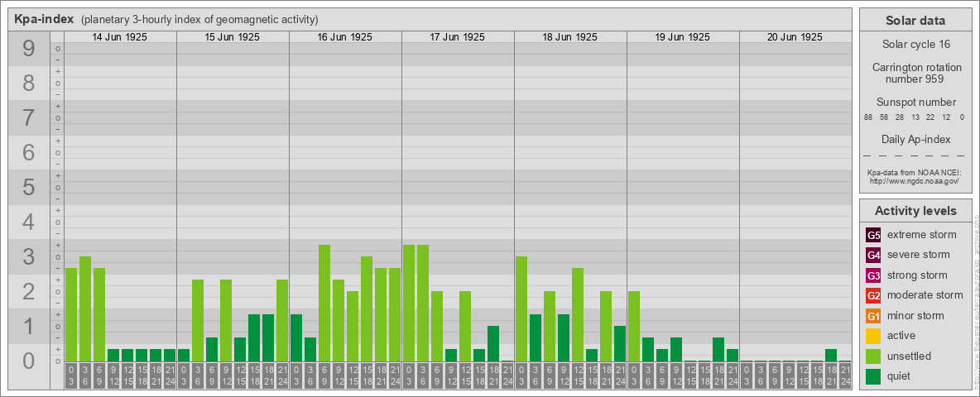Click sunspot value 28
Viewport: 980px width, 397px height.
coord(900,117)
